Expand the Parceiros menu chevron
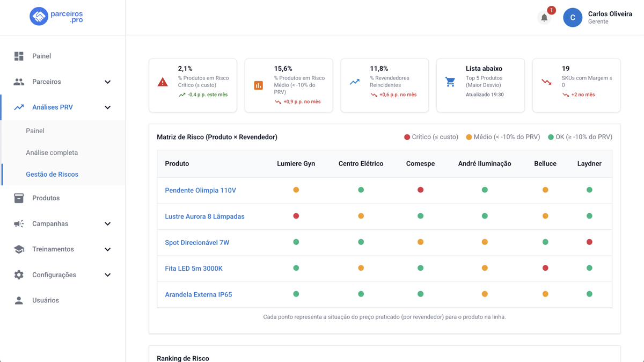This screenshot has height=362, width=644. tap(107, 82)
